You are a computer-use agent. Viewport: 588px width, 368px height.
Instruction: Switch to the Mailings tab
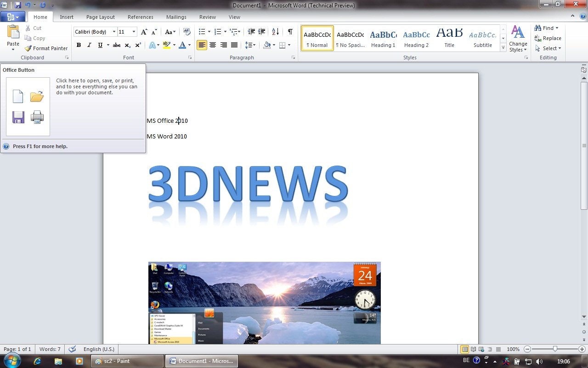pos(176,17)
